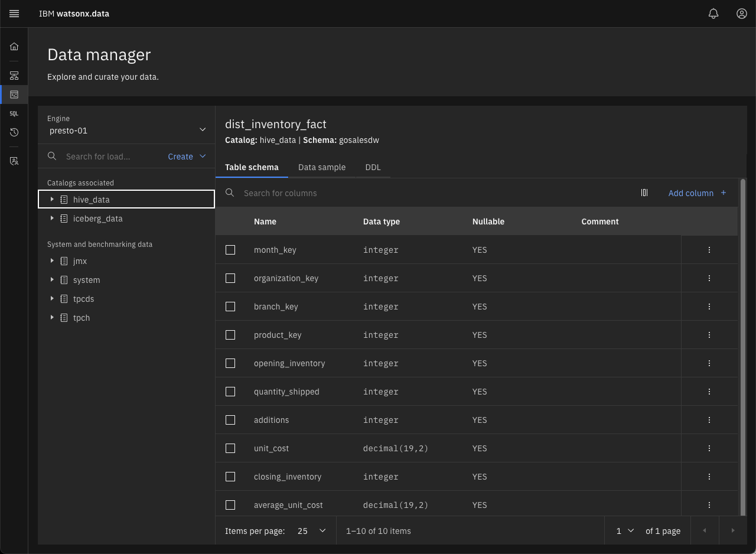Open the page number selector
Image resolution: width=756 pixels, height=554 pixels.
tap(625, 530)
